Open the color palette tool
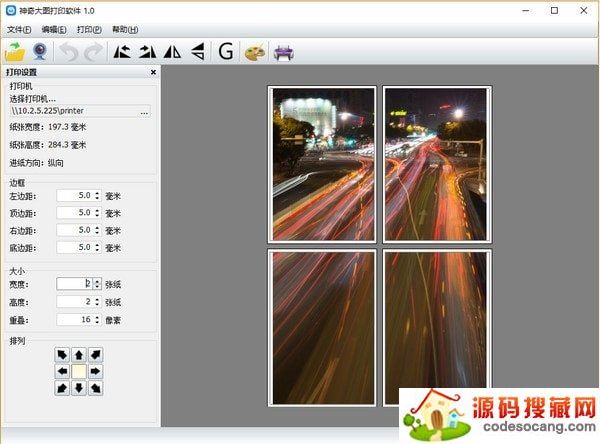The width and height of the screenshot is (600, 444). point(256,51)
